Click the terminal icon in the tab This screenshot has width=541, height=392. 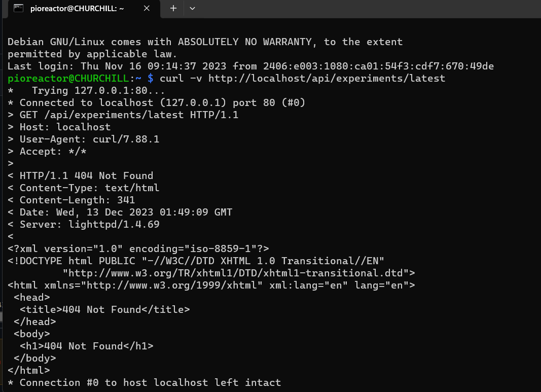tap(18, 8)
